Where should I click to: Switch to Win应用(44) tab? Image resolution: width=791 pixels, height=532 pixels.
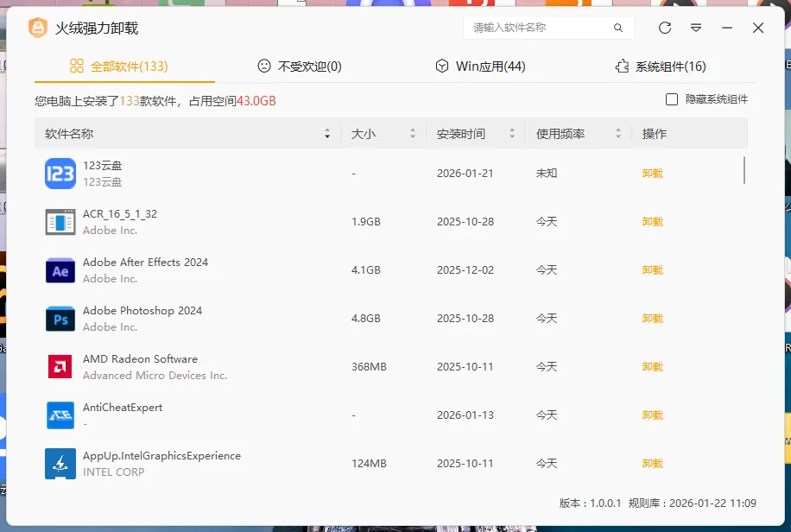[x=481, y=66]
